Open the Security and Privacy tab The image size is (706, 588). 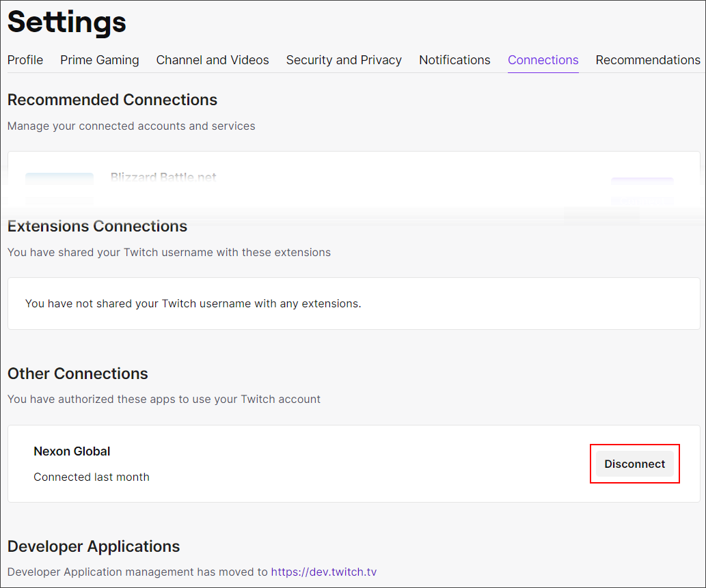(x=344, y=60)
